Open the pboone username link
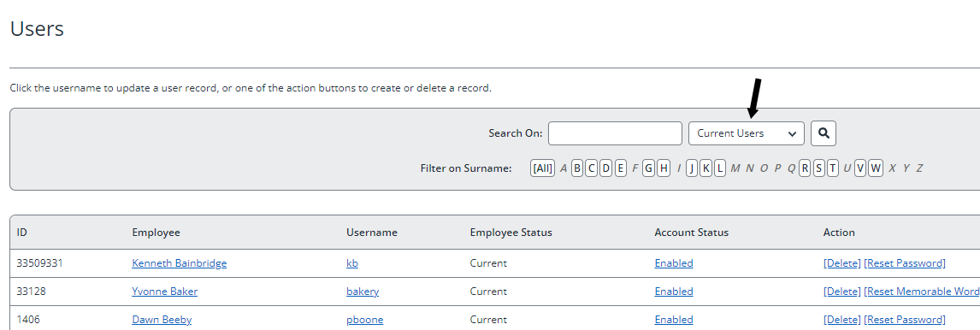Viewport: 980px width, 330px height. 364,320
